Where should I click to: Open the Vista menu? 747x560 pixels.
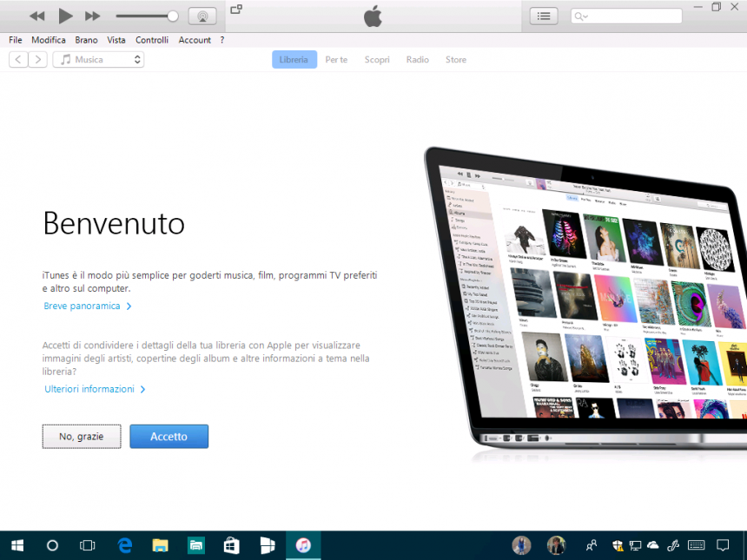coord(116,40)
